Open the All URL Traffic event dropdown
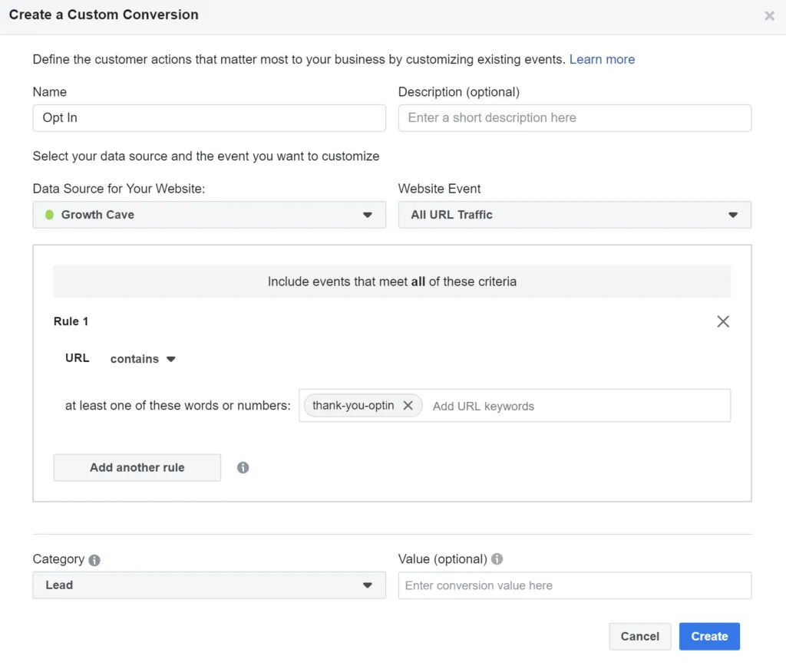786x672 pixels. point(574,215)
